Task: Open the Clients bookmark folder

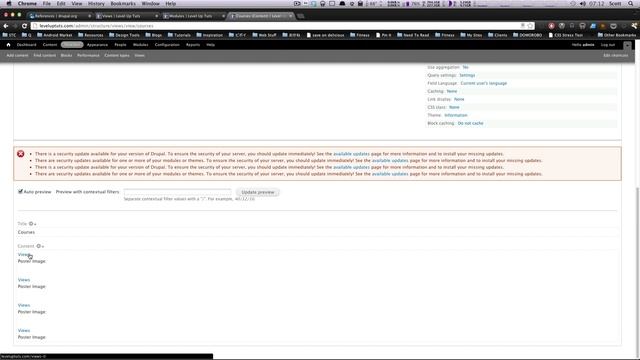Action: tap(498, 35)
